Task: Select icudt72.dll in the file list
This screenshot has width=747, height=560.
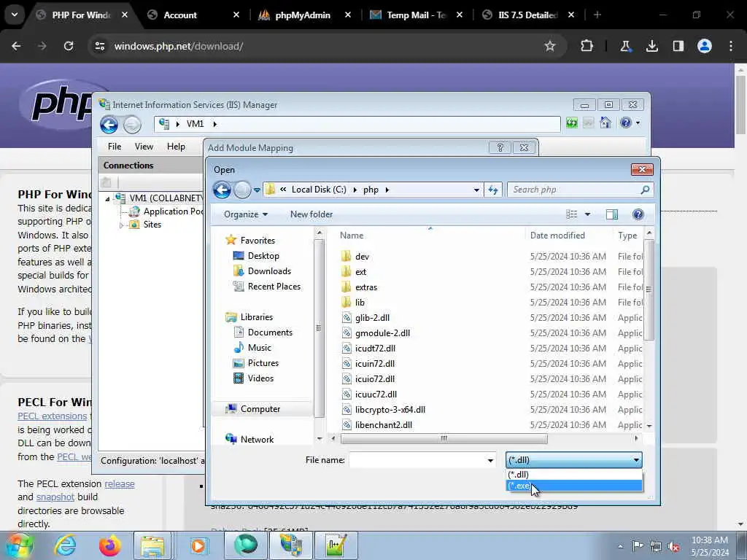Action: click(x=375, y=348)
